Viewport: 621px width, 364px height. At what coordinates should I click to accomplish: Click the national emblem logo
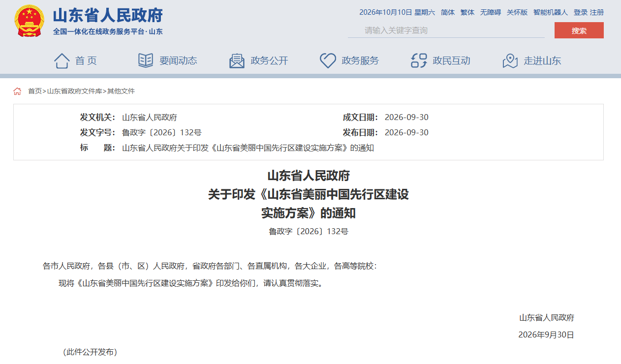[x=30, y=21]
